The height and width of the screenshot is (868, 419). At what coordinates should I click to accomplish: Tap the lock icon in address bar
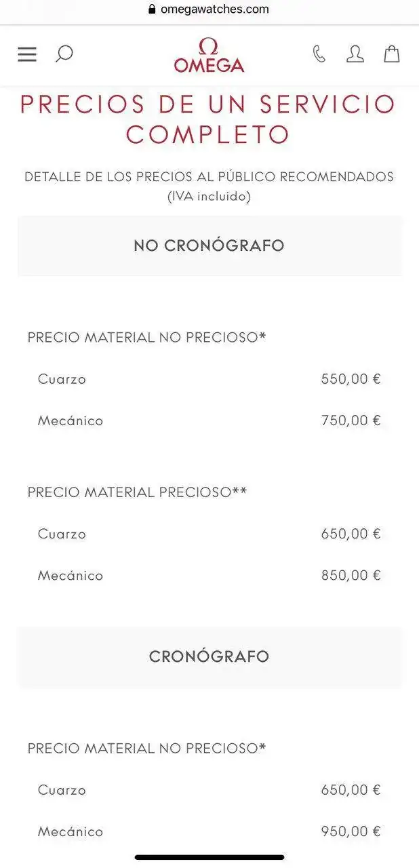(152, 9)
